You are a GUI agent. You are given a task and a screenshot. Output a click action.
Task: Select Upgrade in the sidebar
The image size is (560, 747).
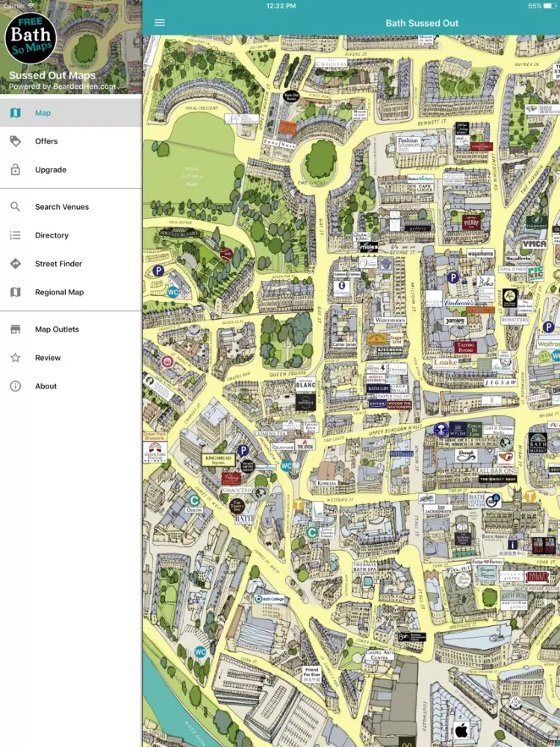[x=71, y=170]
